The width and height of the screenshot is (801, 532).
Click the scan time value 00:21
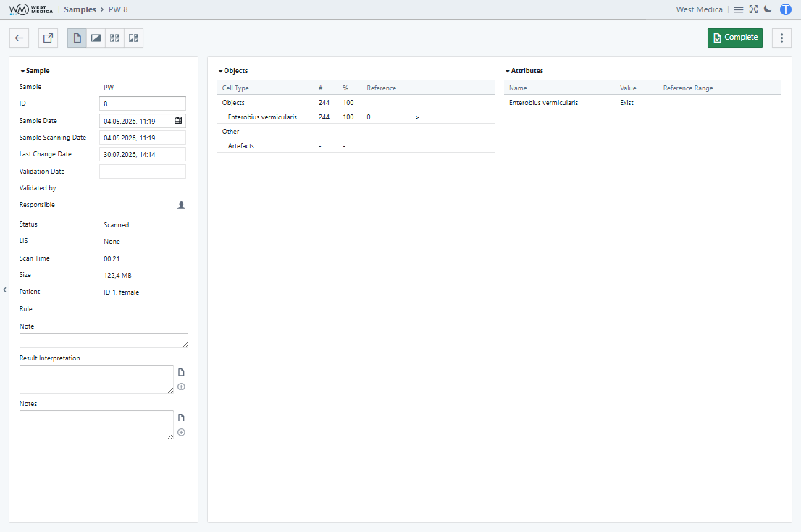point(112,259)
